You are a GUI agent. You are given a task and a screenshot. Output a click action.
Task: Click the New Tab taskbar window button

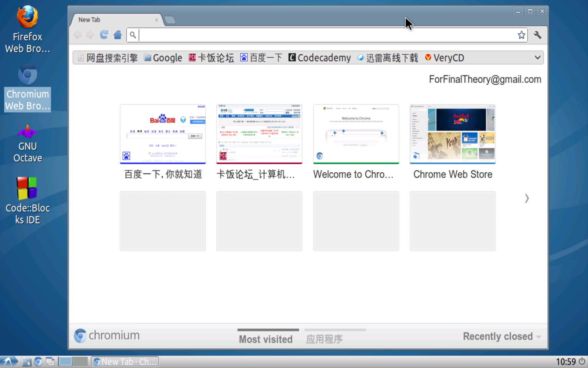coord(125,362)
